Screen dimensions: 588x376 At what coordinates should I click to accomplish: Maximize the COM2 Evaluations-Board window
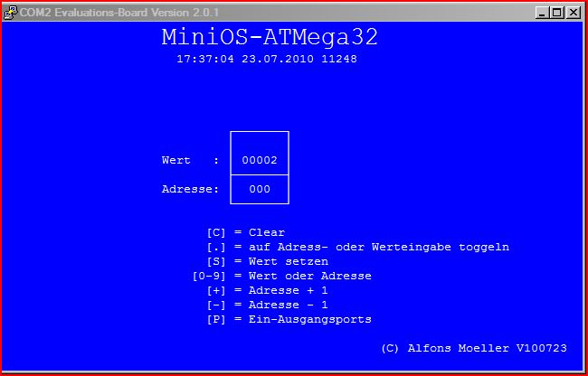557,14
